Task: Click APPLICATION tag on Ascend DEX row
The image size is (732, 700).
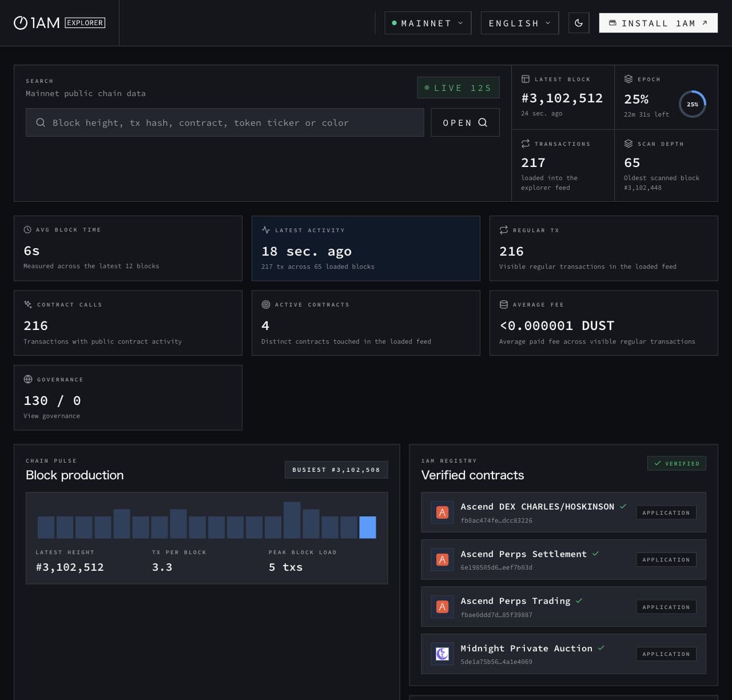Action: pyautogui.click(x=666, y=512)
